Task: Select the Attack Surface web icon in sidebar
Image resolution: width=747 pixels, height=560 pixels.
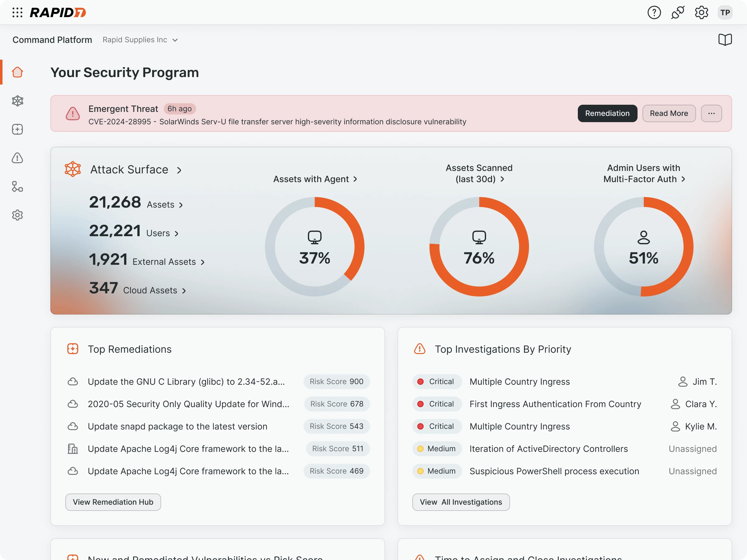Action: (17, 101)
